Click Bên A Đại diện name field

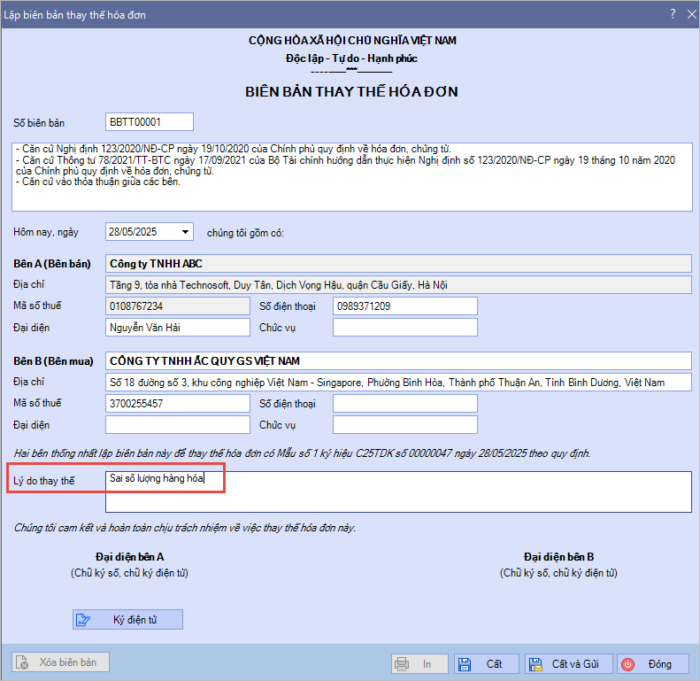click(176, 327)
